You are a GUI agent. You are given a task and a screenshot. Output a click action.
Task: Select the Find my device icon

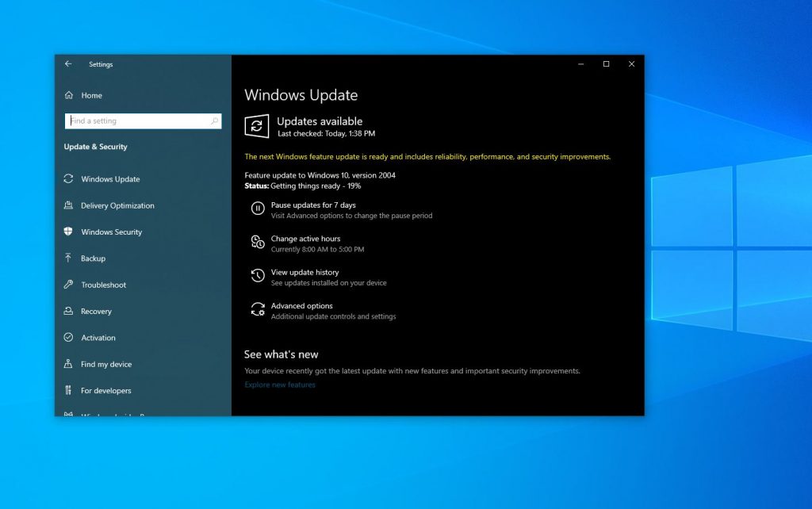(71, 364)
